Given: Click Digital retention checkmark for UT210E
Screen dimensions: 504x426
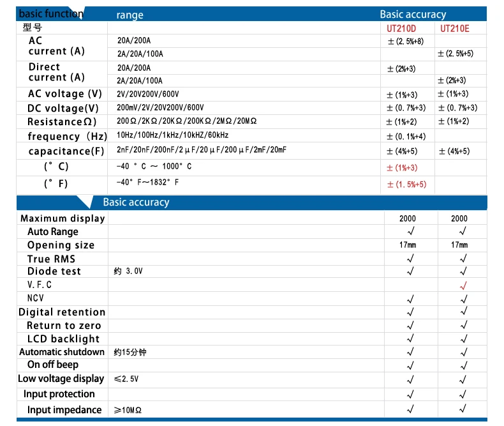Looking at the screenshot, I should pos(464,311).
